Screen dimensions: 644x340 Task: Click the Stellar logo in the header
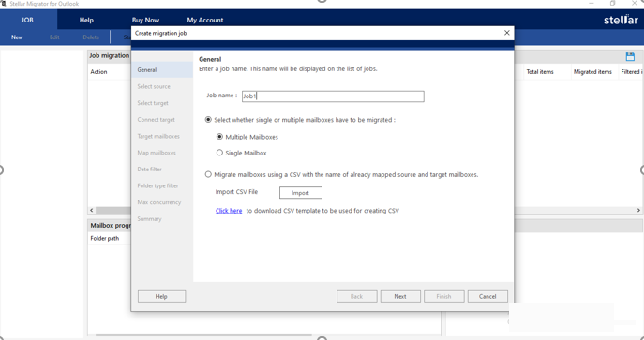621,20
